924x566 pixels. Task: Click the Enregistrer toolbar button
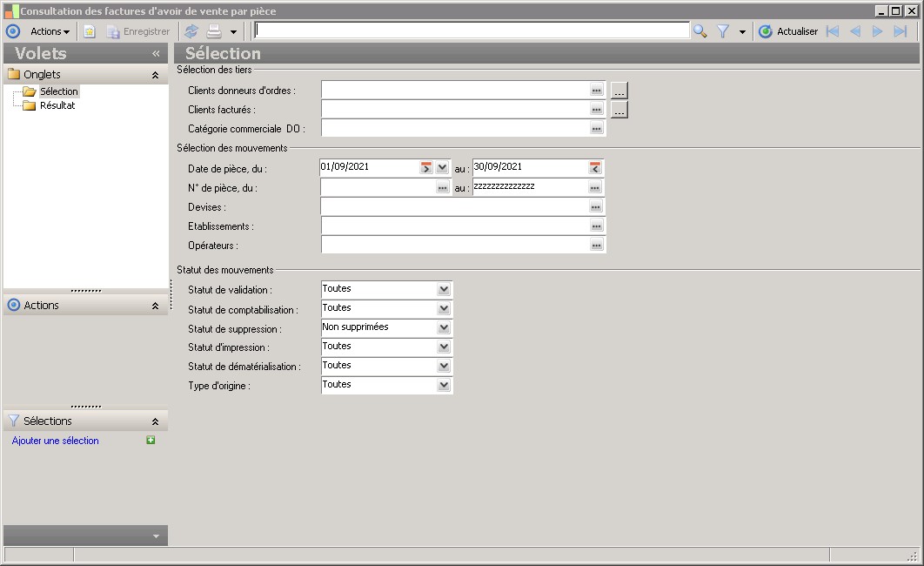coord(138,31)
